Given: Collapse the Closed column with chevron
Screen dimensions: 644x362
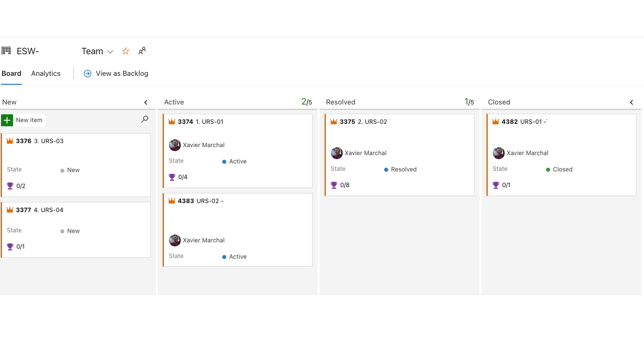Looking at the screenshot, I should tap(632, 102).
